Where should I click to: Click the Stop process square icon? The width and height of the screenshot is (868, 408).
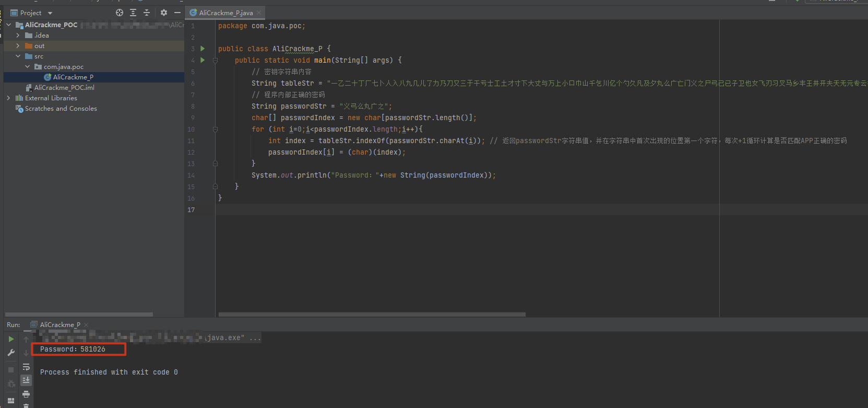(x=11, y=369)
